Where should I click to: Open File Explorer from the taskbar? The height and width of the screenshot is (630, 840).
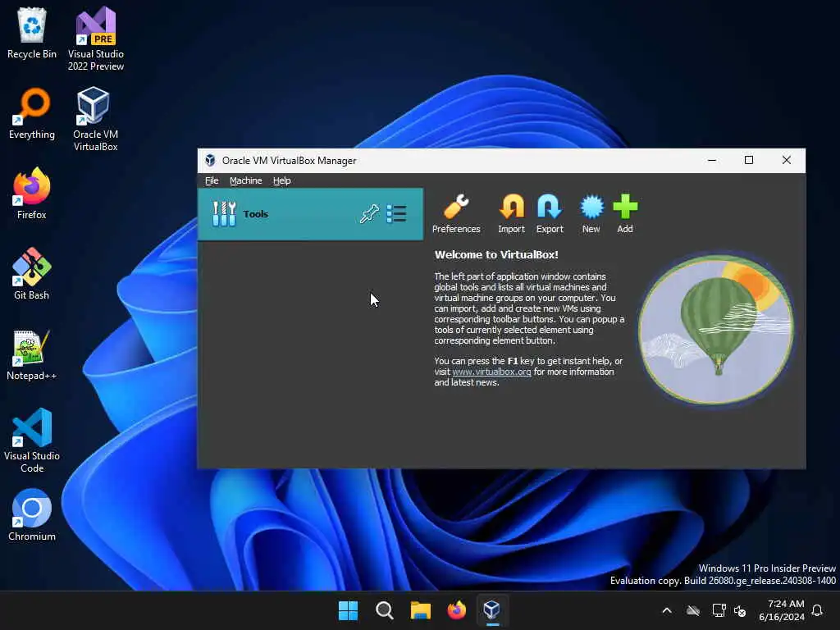421,610
